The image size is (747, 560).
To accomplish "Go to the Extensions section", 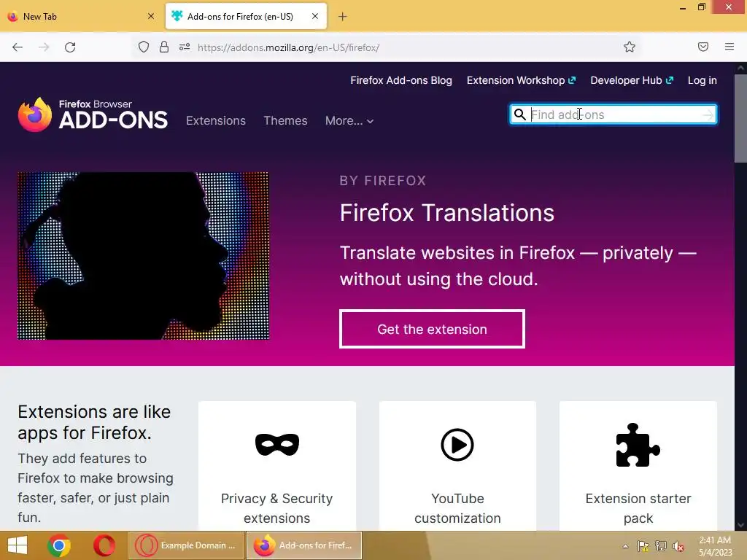I will pos(216,120).
